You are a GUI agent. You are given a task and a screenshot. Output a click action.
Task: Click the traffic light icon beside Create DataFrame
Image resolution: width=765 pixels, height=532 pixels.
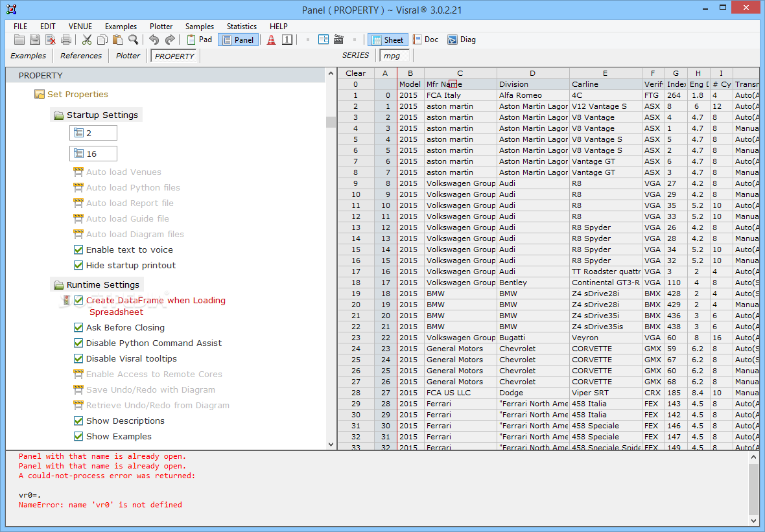click(x=66, y=301)
